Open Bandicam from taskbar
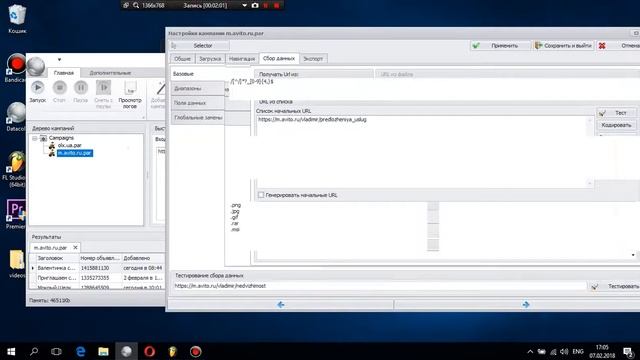 pos(196,351)
